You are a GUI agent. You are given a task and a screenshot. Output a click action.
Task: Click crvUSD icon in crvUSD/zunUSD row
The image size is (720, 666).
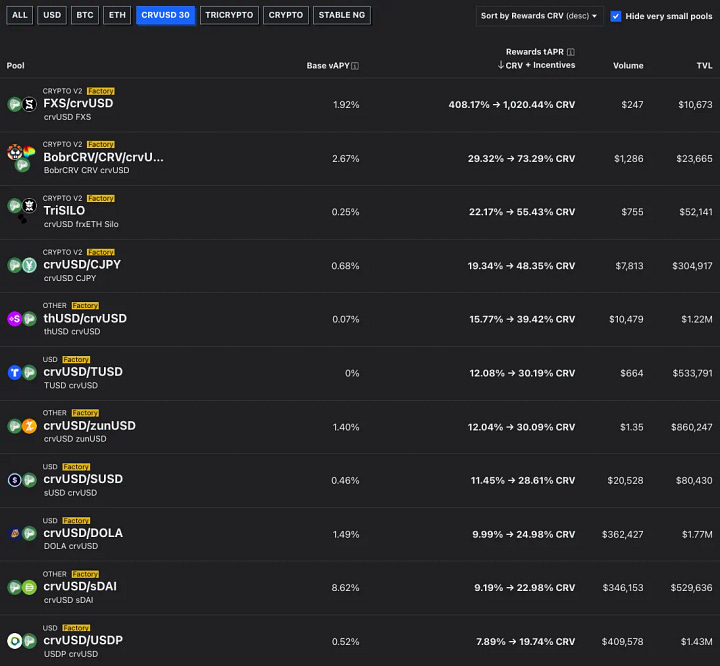(15, 426)
